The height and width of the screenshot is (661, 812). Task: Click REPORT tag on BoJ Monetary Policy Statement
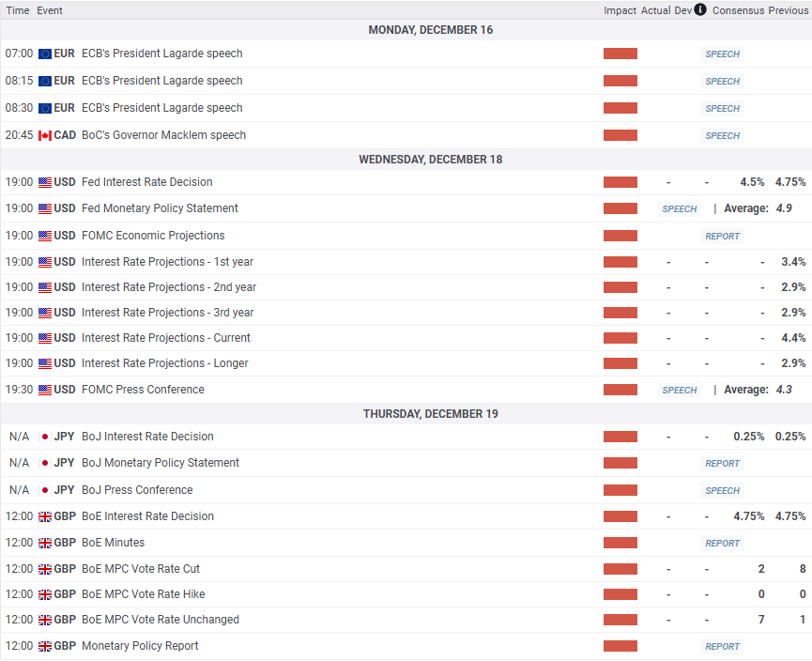coord(723,464)
